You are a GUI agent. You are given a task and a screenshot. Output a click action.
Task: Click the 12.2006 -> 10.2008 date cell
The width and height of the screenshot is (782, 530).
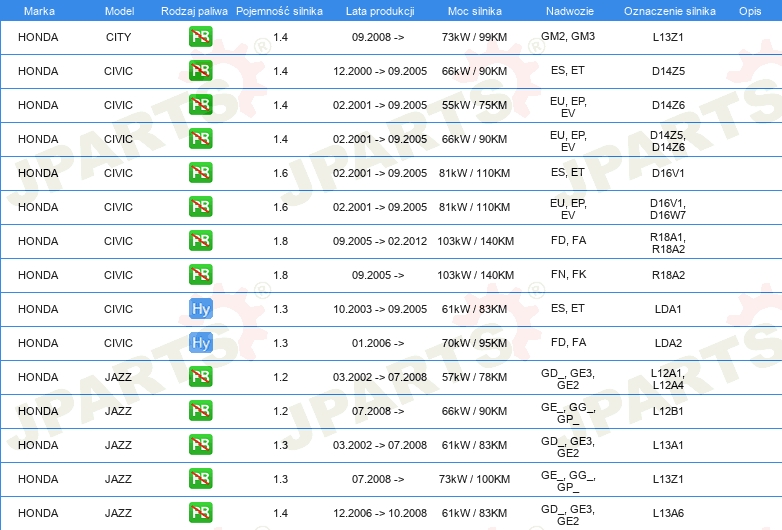tap(380, 513)
